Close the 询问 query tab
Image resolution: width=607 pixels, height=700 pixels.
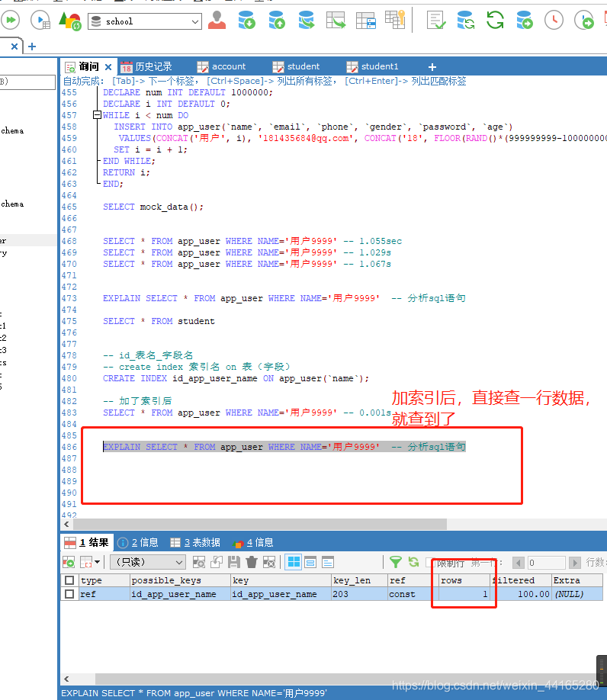(108, 67)
